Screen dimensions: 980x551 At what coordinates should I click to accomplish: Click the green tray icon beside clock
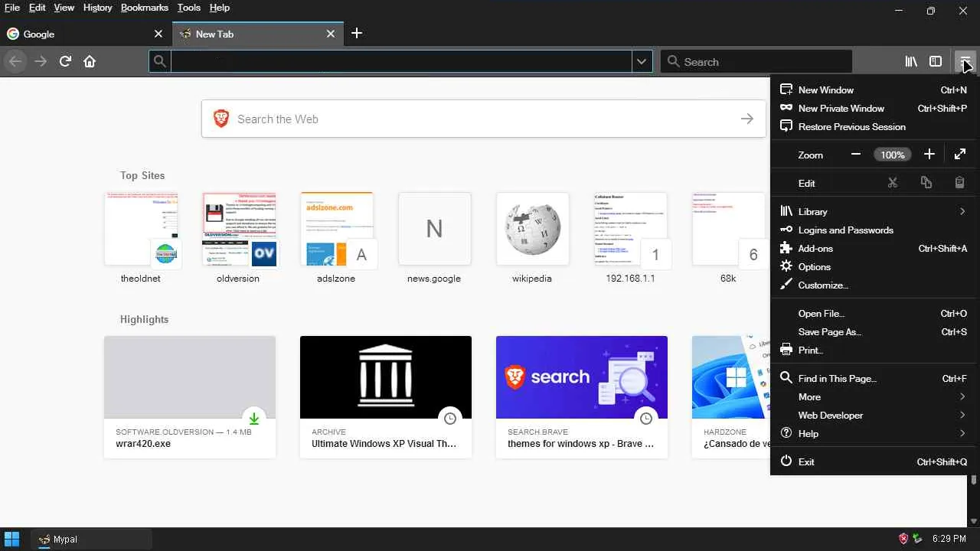[917, 539]
